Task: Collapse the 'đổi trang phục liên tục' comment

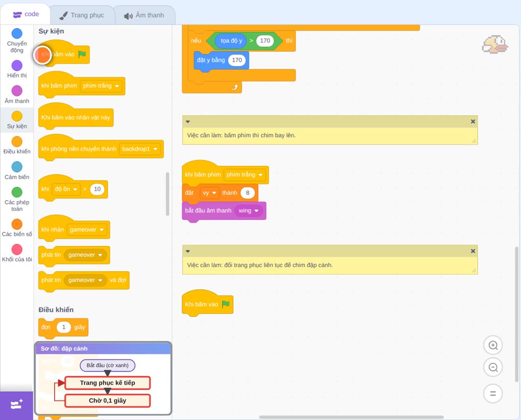Action: pyautogui.click(x=188, y=251)
